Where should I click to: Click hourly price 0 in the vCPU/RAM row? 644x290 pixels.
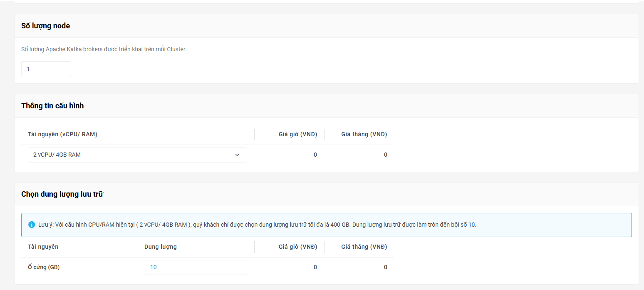(x=315, y=155)
